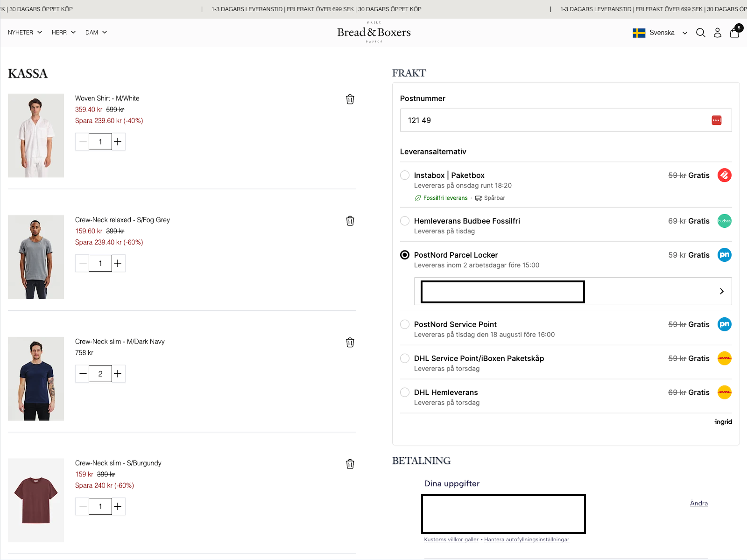Open Burgundy tee product thumbnail

pos(36,500)
